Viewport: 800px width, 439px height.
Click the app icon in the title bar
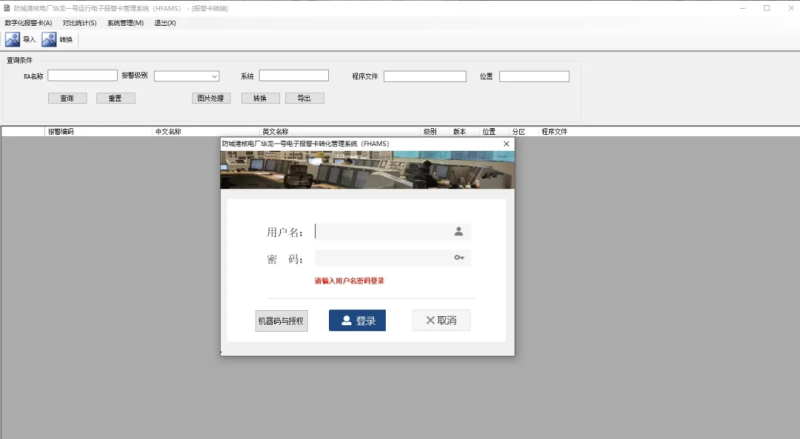tap(7, 7)
